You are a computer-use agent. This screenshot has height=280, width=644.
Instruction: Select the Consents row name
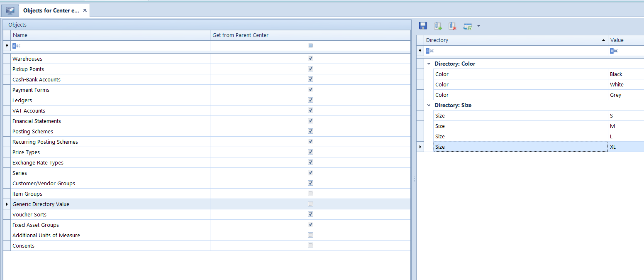pos(23,246)
